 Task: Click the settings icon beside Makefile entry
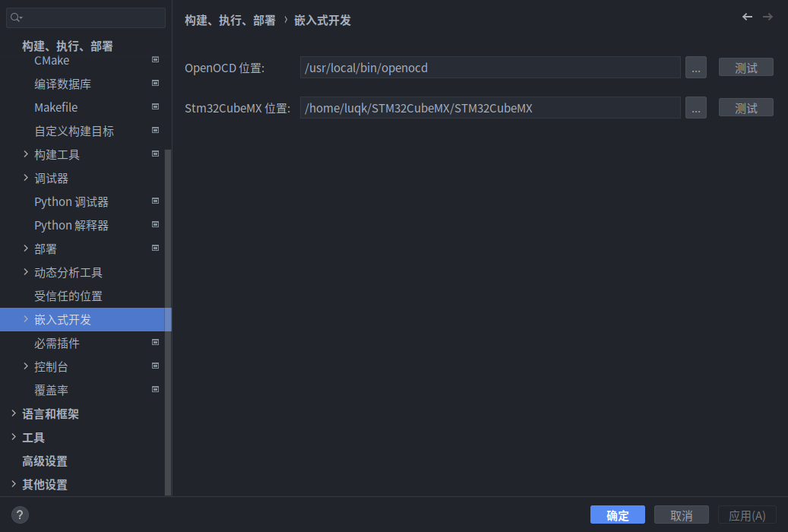pyautogui.click(x=155, y=106)
